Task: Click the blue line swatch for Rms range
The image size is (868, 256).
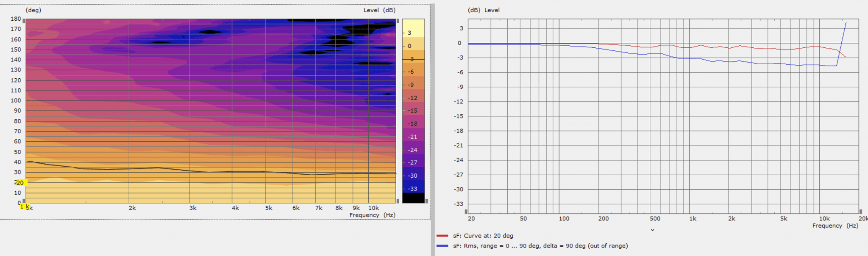Action: pos(442,246)
